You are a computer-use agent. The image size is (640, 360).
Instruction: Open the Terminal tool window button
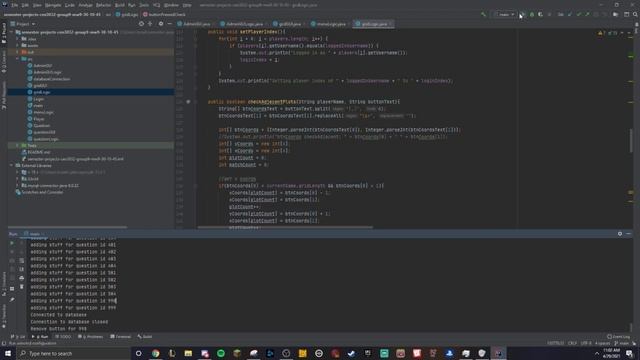pyautogui.click(x=121, y=336)
